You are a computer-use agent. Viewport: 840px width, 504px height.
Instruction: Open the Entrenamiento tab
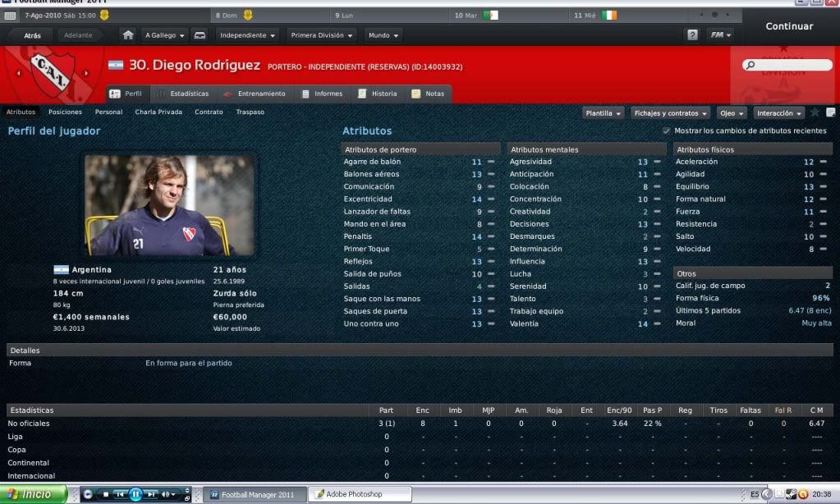coord(255,94)
